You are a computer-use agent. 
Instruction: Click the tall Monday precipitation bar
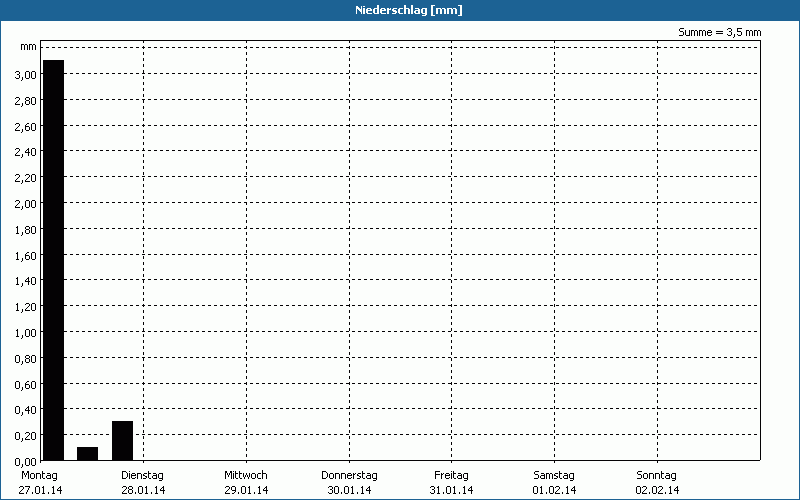(x=54, y=260)
